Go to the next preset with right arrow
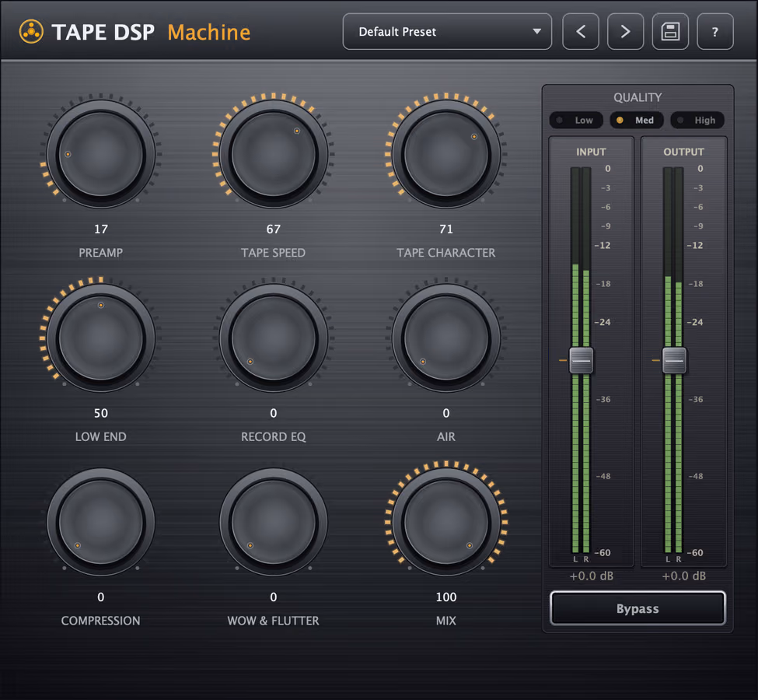This screenshot has height=700, width=758. point(626,32)
